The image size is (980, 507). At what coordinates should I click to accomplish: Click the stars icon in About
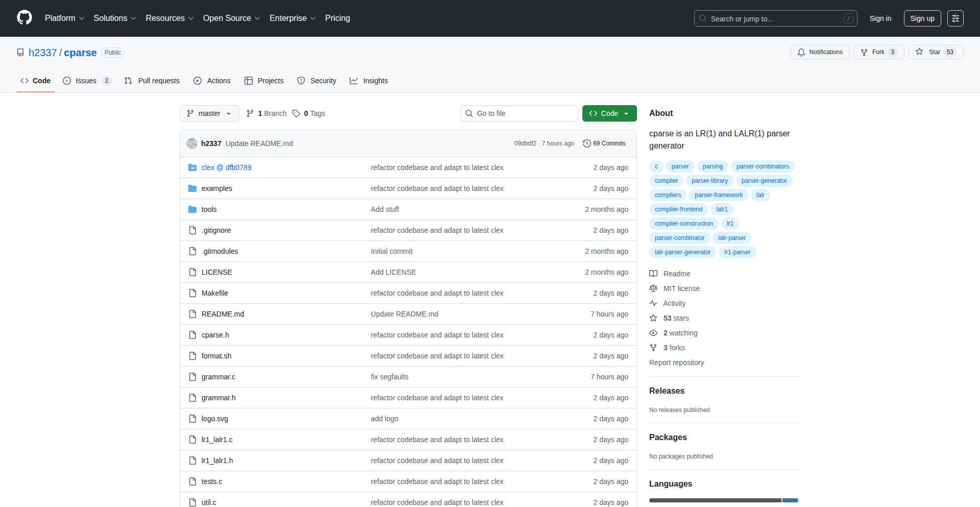653,318
